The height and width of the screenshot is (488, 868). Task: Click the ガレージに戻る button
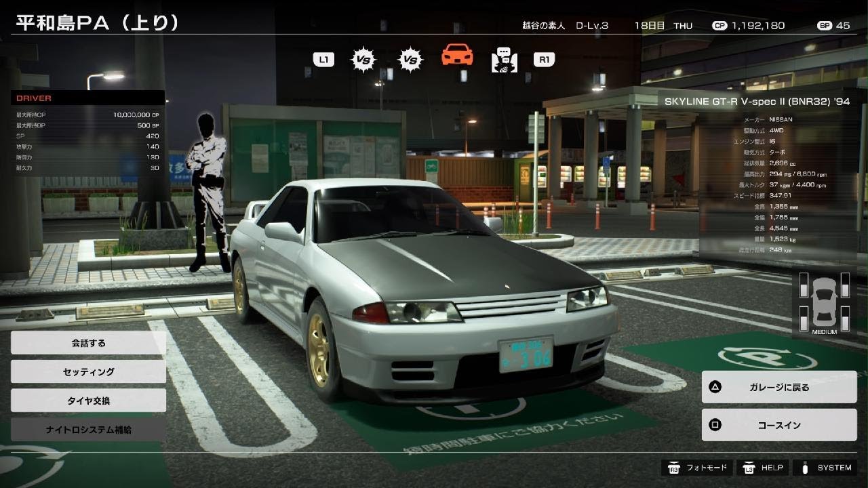point(779,387)
